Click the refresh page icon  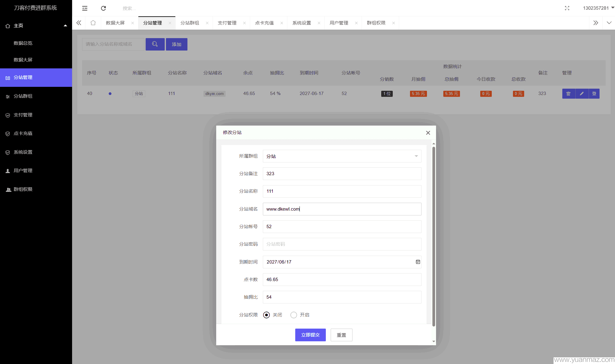click(103, 8)
